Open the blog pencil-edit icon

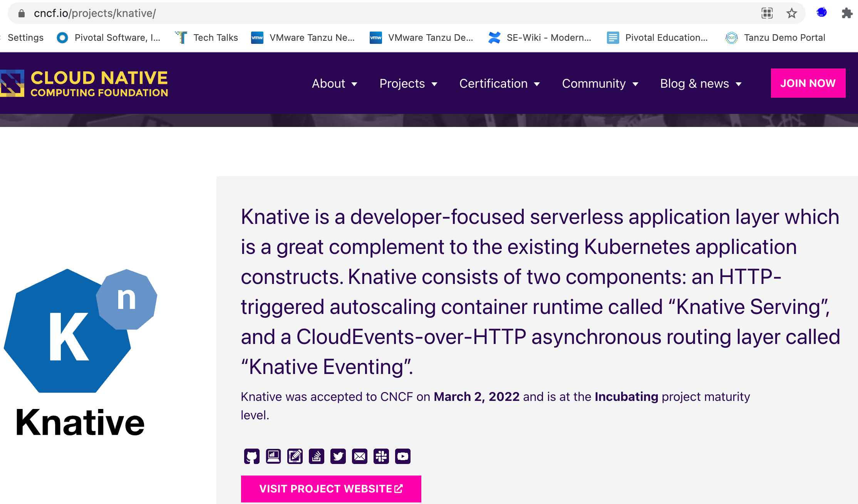295,456
